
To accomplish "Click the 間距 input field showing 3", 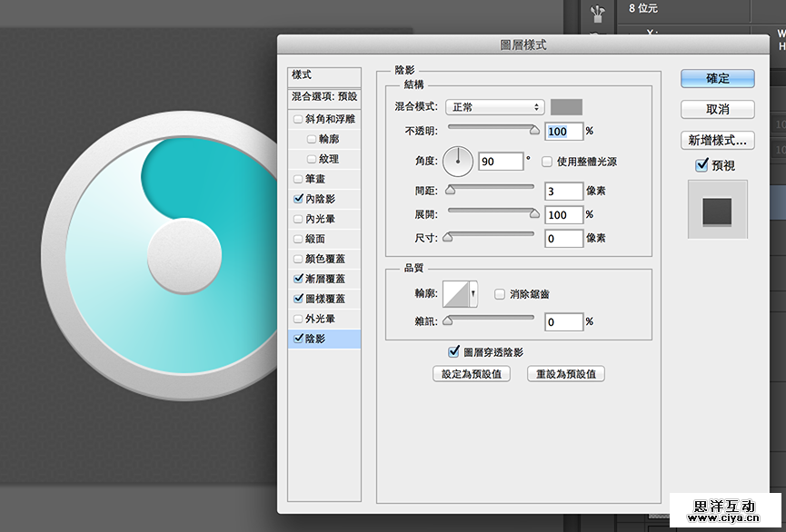I will click(563, 191).
